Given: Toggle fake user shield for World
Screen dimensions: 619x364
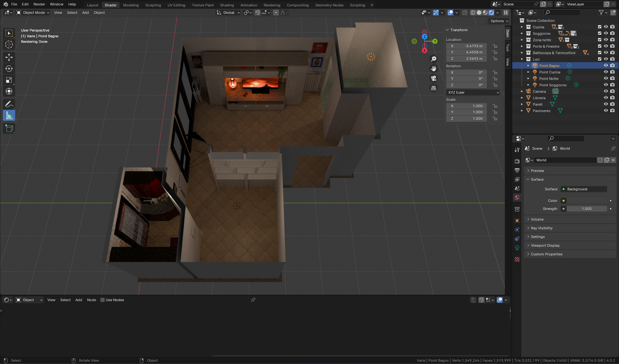Looking at the screenshot, I should click(600, 160).
